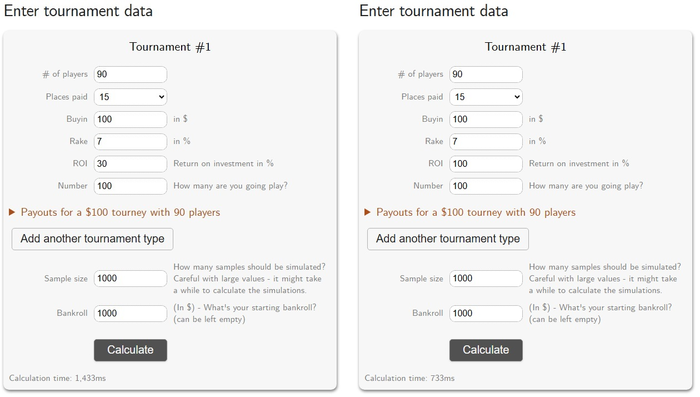The width and height of the screenshot is (700, 397).
Task: Expand payouts triangle in right tournament panel
Action: [x=367, y=212]
